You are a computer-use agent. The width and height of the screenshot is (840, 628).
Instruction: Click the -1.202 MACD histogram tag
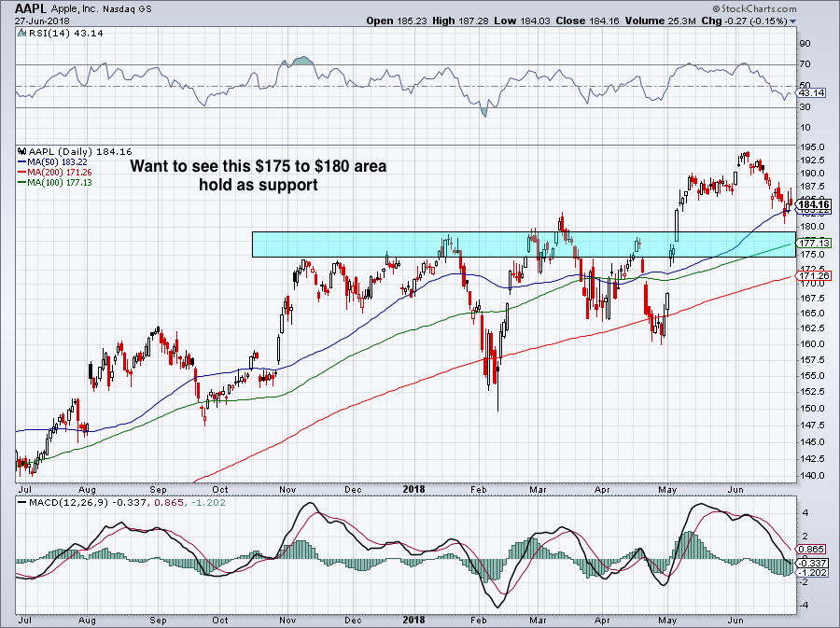[812, 573]
